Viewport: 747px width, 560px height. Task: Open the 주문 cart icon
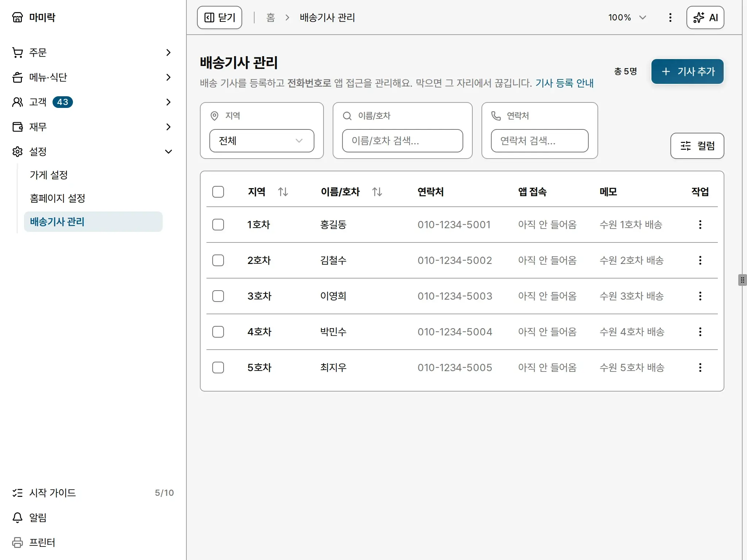(x=18, y=52)
